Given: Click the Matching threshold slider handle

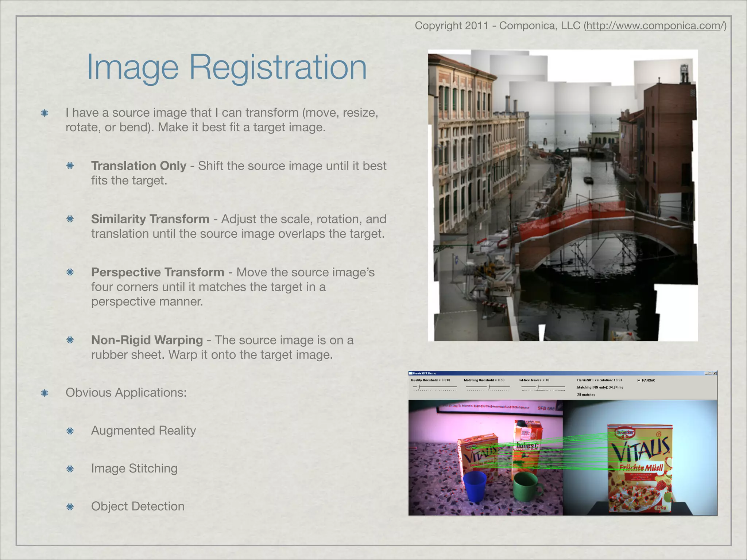Looking at the screenshot, I should (x=489, y=387).
